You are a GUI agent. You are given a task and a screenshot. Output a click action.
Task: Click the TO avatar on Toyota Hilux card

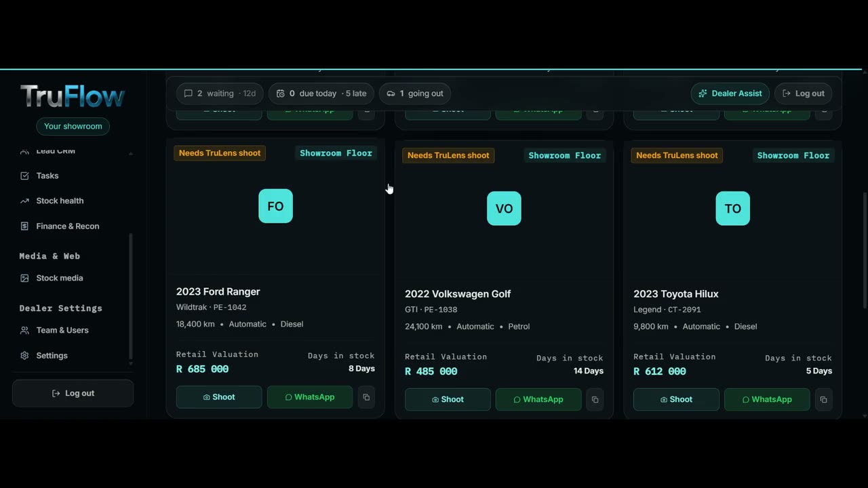pos(733,209)
